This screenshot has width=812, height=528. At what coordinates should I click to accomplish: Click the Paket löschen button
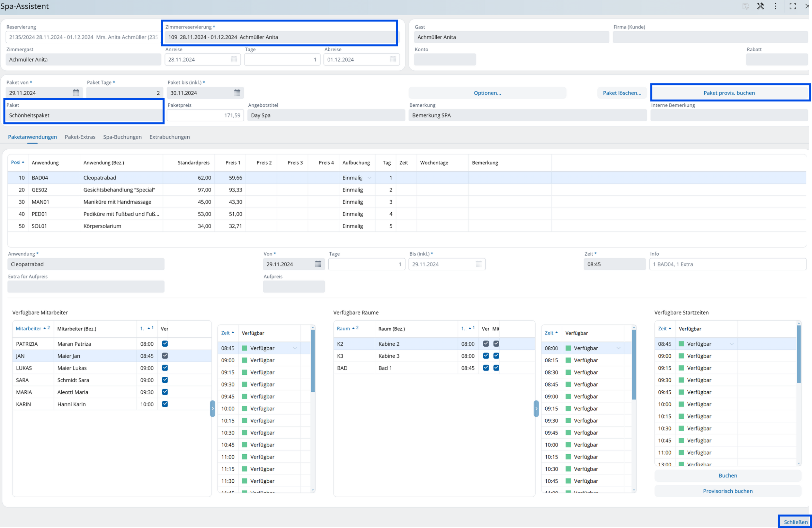(622, 93)
